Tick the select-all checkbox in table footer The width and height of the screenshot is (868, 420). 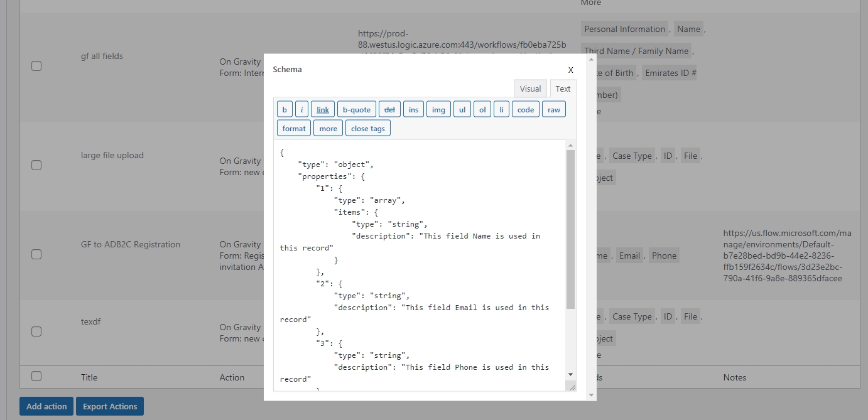coord(36,376)
